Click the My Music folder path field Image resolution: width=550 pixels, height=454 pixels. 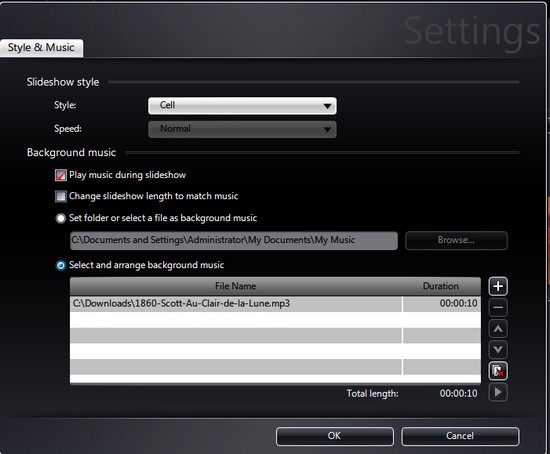234,240
